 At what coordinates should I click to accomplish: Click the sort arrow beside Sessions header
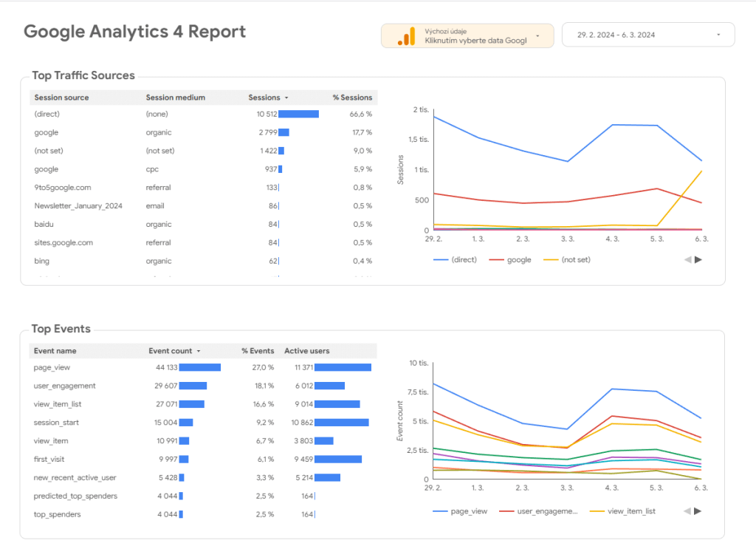(x=286, y=98)
